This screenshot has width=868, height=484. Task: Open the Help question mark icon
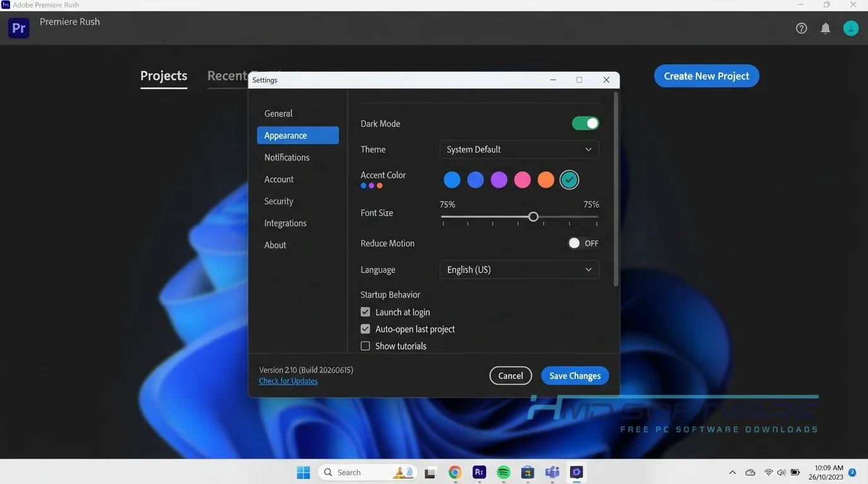point(801,28)
